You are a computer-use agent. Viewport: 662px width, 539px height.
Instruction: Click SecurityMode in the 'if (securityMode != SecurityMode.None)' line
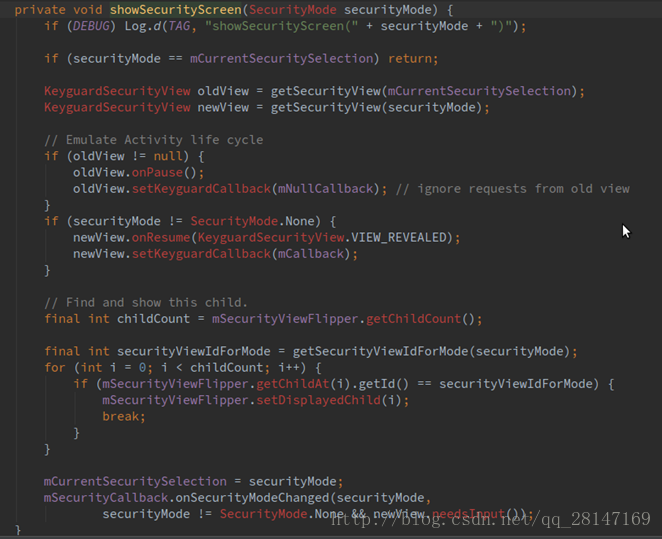tap(234, 222)
